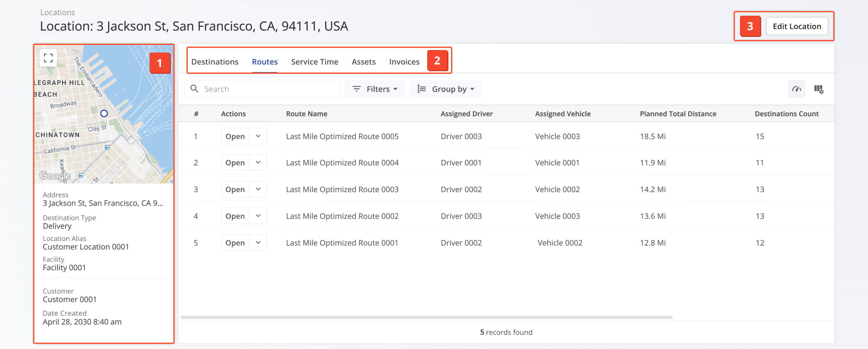
Task: Click the April 28, 2030 creation date
Action: 82,322
